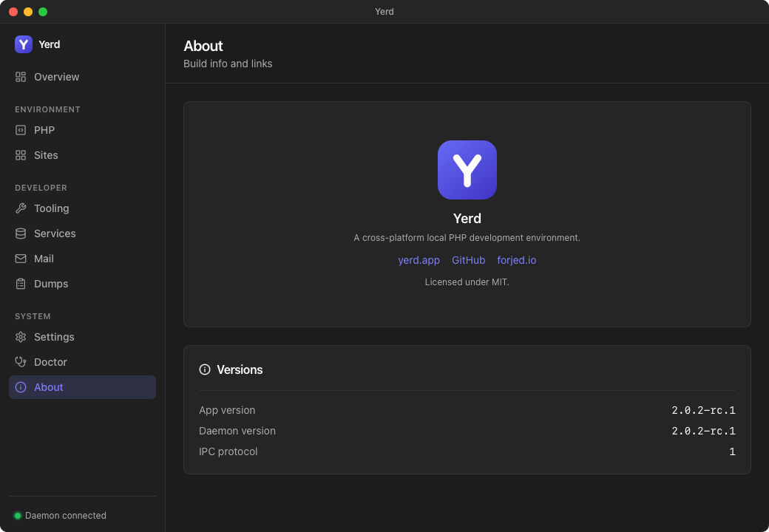Click the Services database icon
This screenshot has height=532, width=769.
[x=21, y=233]
